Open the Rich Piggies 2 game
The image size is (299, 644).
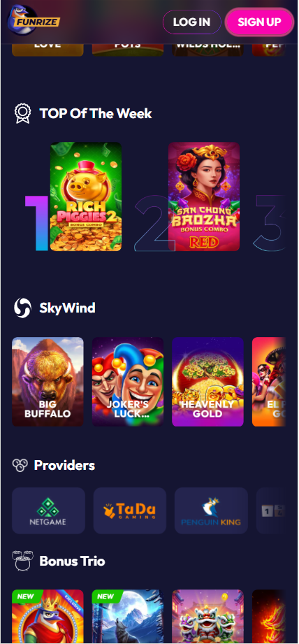tap(86, 196)
